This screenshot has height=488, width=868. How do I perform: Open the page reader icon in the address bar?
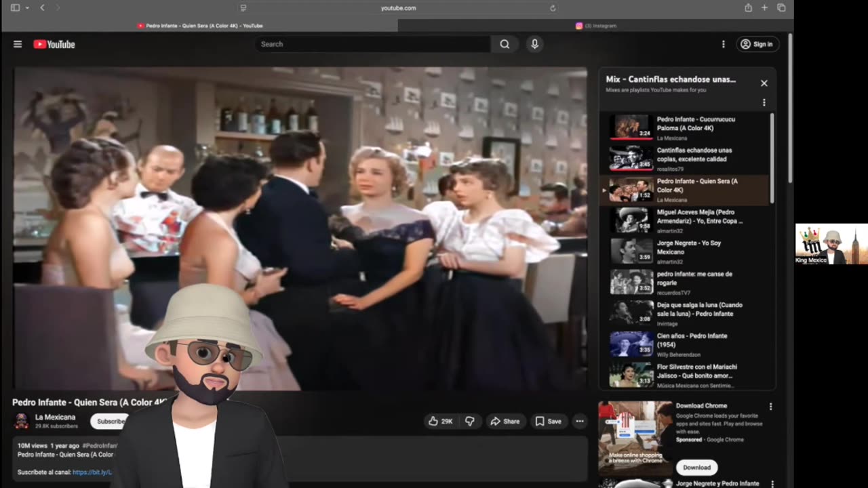coord(243,8)
